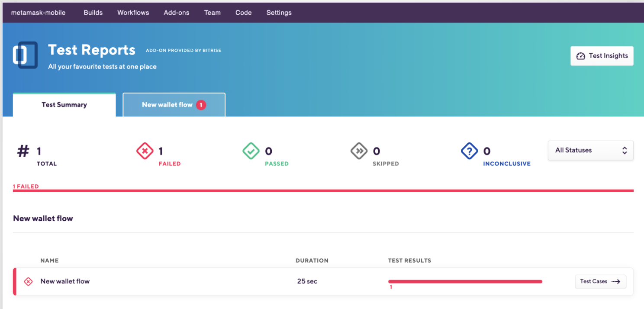Click the hash total count icon
This screenshot has height=309, width=644.
click(x=23, y=151)
